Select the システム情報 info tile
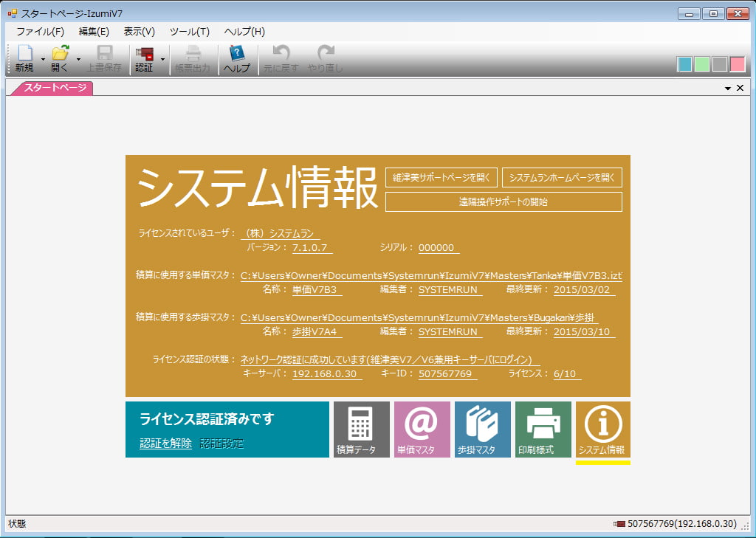Screen dimensions: 756x538 [x=602, y=429]
